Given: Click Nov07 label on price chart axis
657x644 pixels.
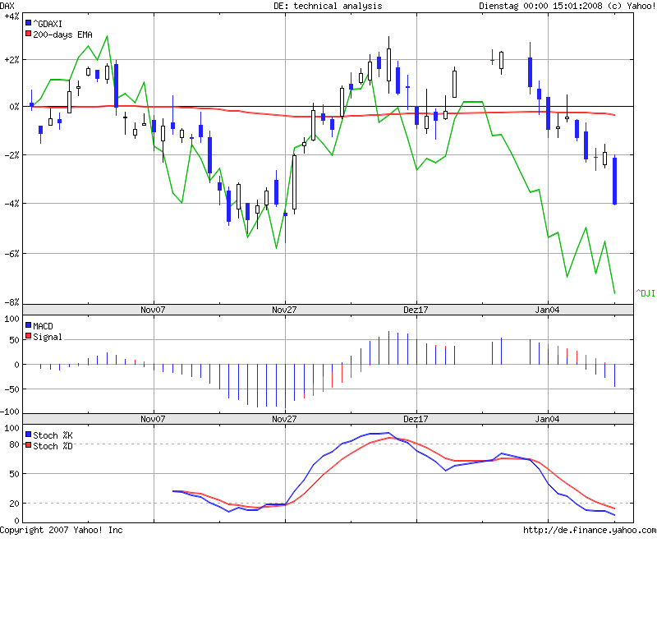Looking at the screenshot, I should 153,310.
